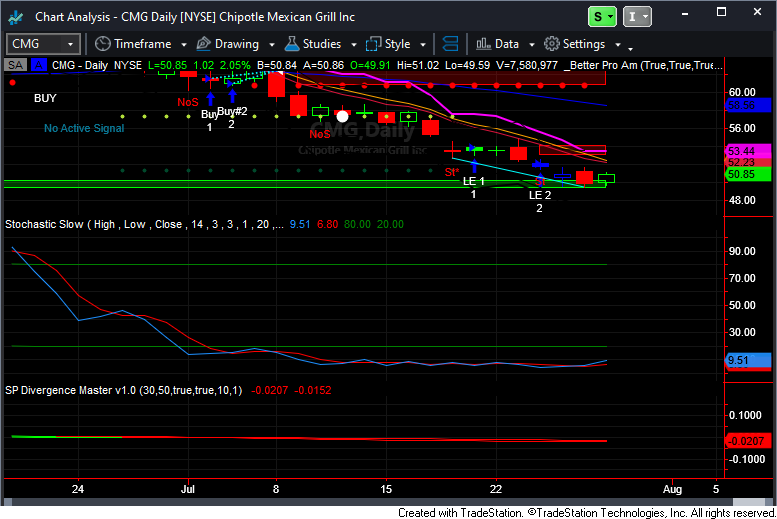Select the SP Divergence Master v1.0 title
The height and width of the screenshot is (519, 777).
124,390
